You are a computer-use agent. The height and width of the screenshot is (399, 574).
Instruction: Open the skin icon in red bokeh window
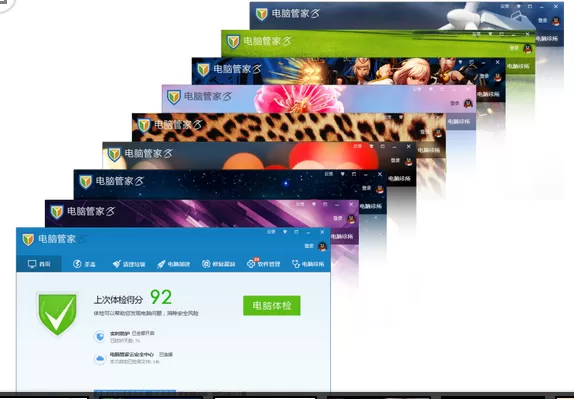click(x=371, y=146)
